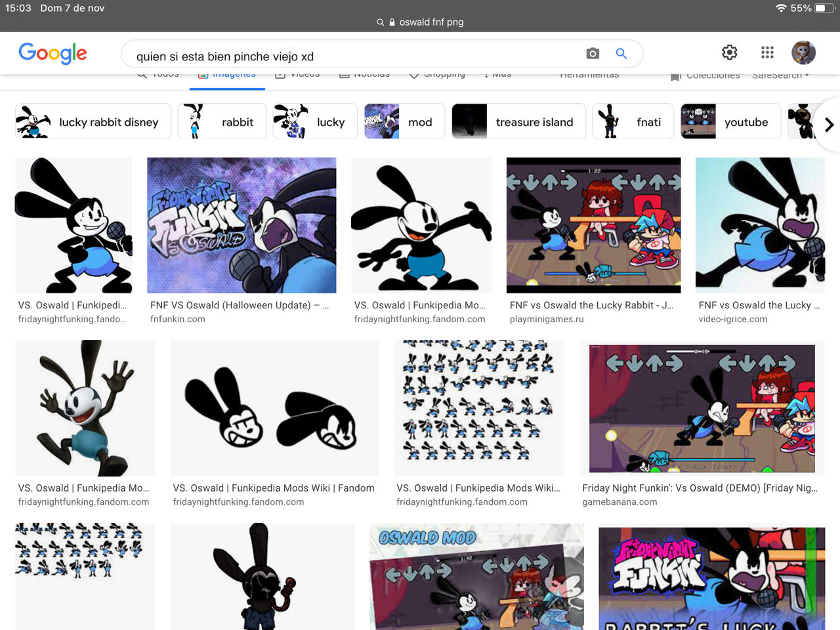840x630 pixels.
Task: Open the Oswald with arms spread image
Action: 421,225
